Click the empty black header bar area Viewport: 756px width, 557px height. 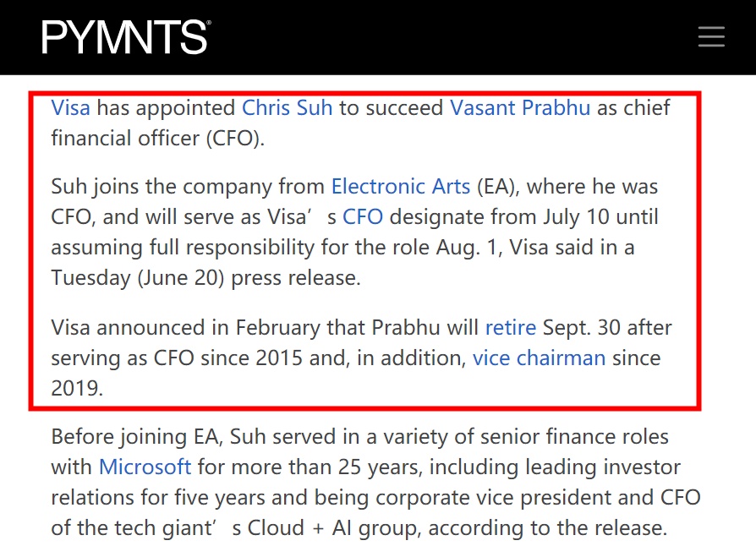[x=453, y=37]
